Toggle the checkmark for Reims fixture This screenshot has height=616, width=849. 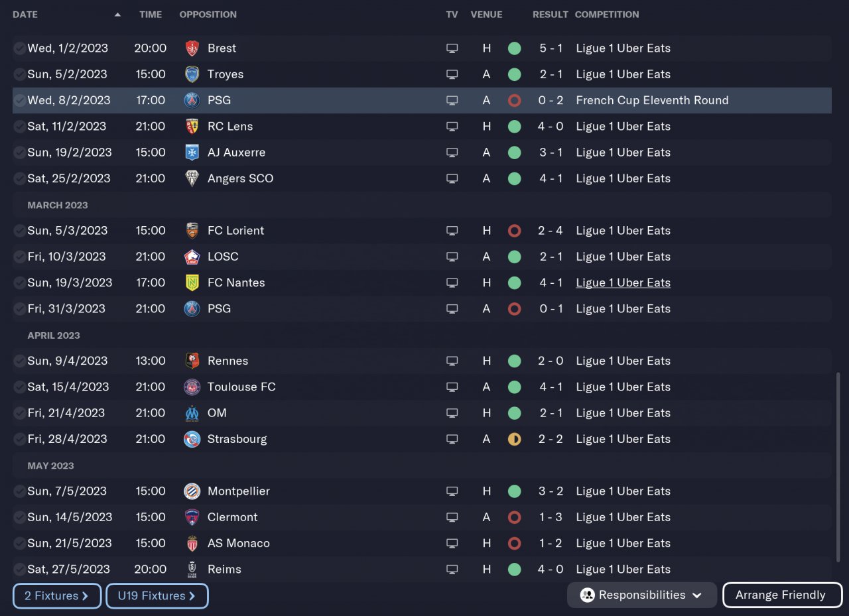(x=20, y=570)
